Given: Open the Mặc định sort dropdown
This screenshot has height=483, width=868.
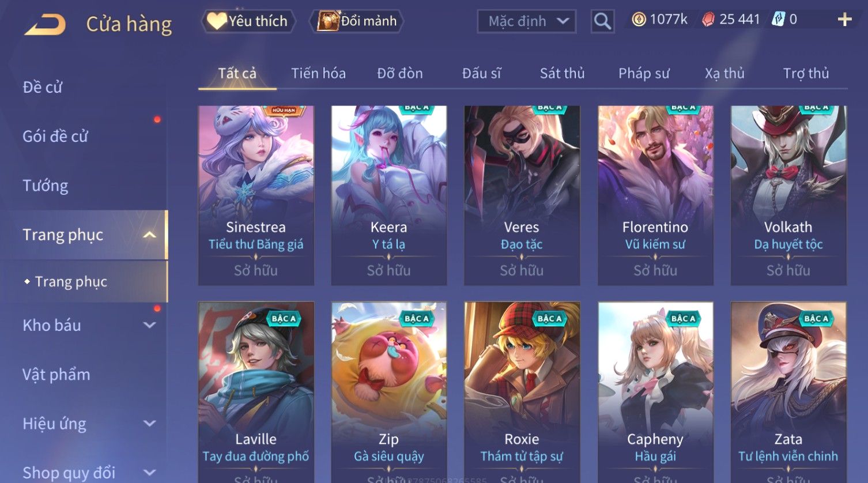Looking at the screenshot, I should 527,21.
